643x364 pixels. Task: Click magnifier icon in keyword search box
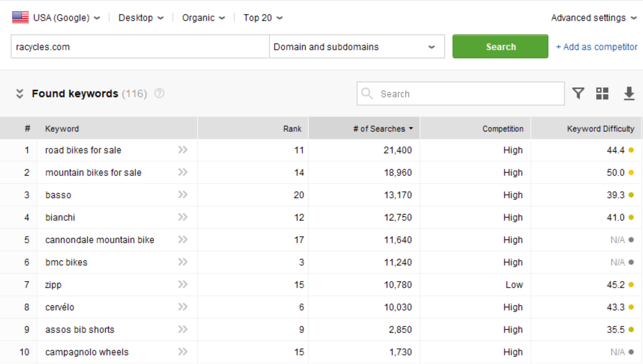(367, 93)
